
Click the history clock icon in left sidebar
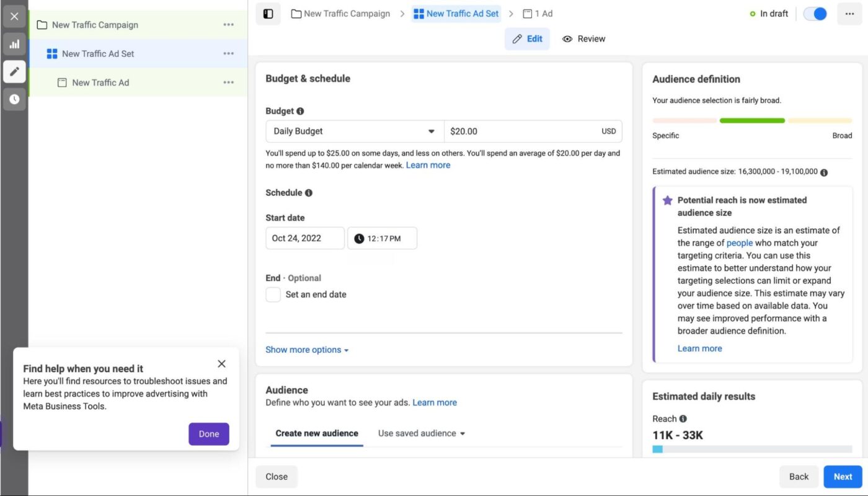[14, 99]
